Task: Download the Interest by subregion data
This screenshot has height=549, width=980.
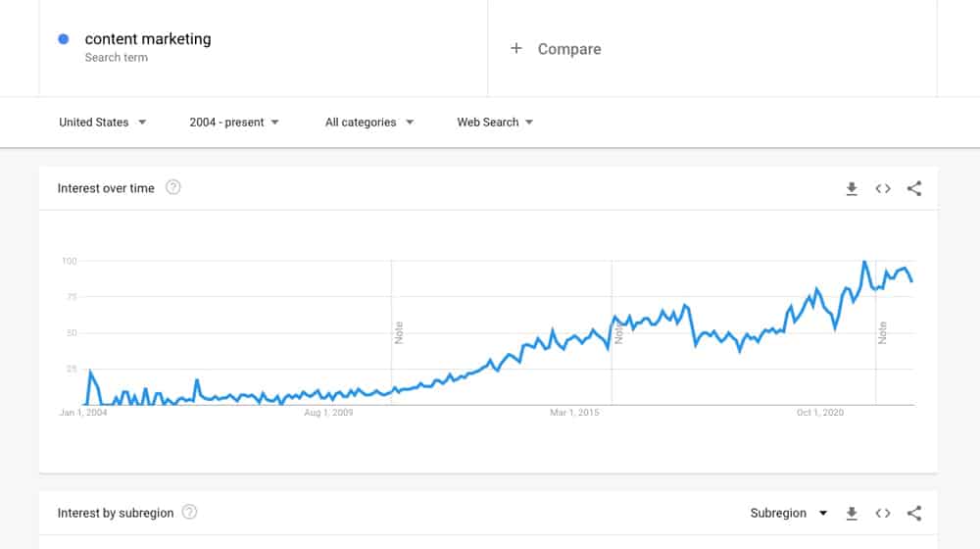Action: point(852,514)
